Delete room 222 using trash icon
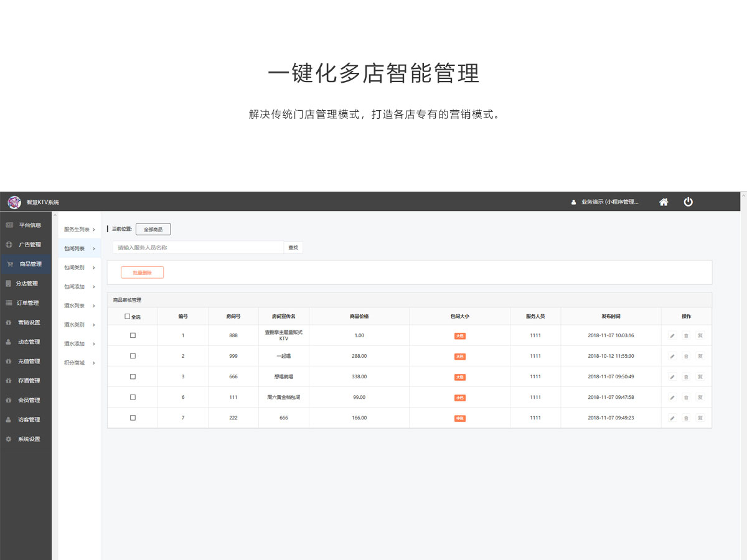This screenshot has width=747, height=560. [x=686, y=418]
